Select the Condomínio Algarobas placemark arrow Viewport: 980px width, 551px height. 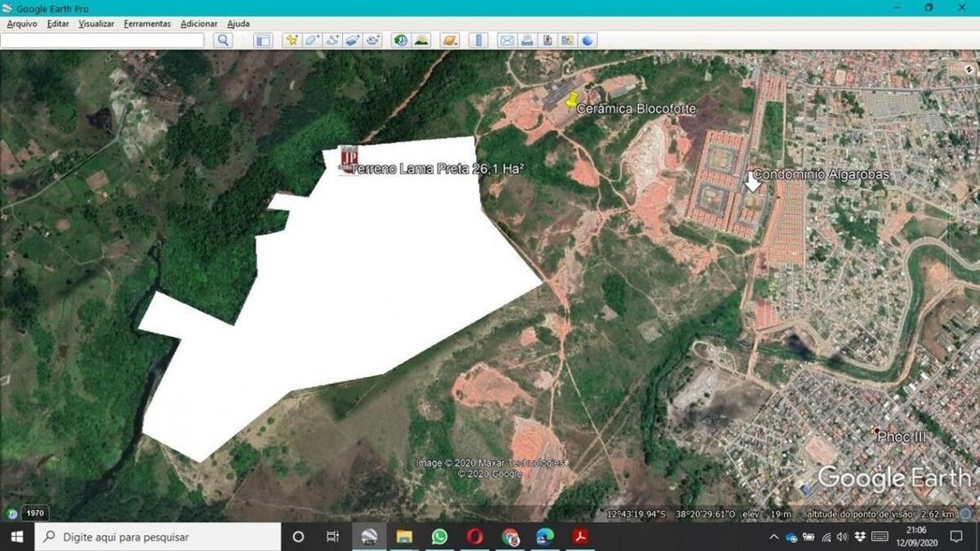[x=752, y=181]
